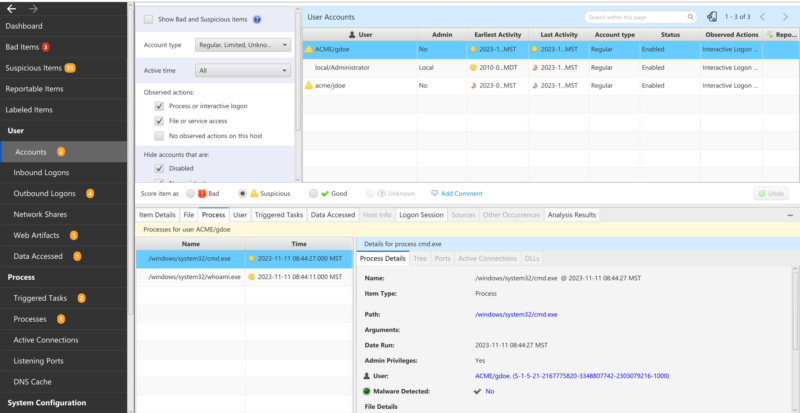Click the Malware Detected No link

point(490,392)
